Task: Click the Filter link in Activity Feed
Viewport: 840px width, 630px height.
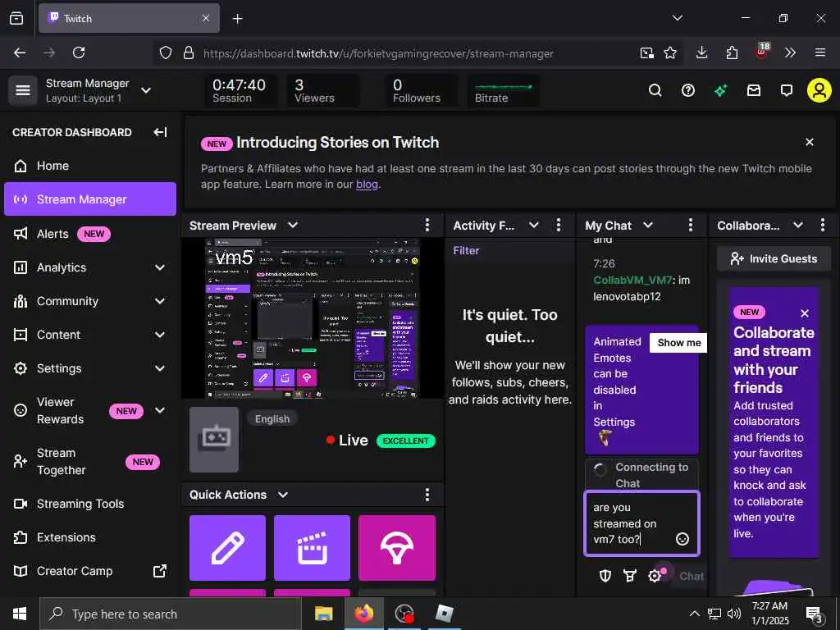Action: click(466, 250)
